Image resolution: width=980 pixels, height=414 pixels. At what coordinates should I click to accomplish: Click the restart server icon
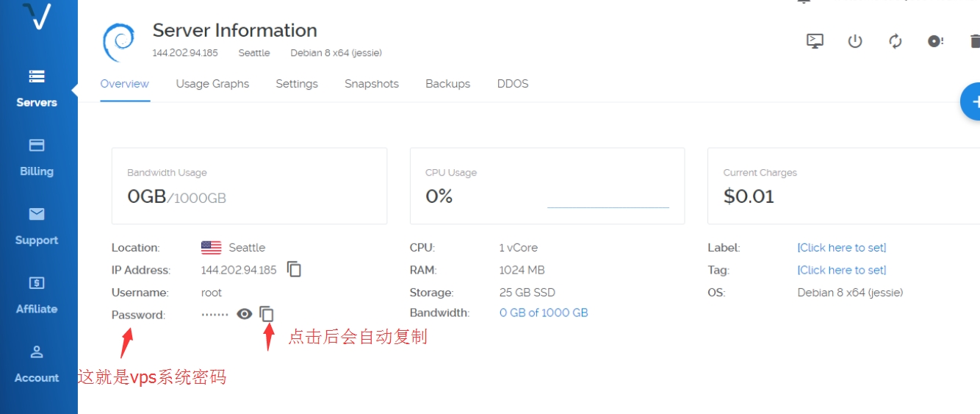(x=895, y=41)
